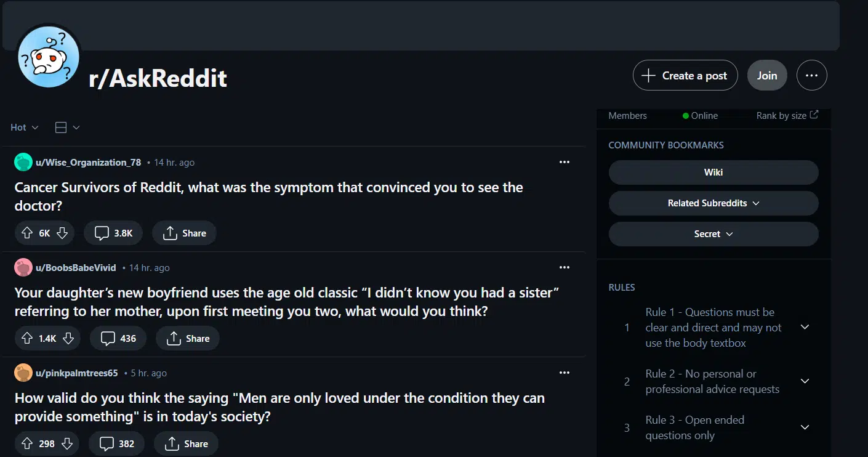
Task: Open the overflow menu on u/BoobsBabeVivid's post
Action: point(564,267)
